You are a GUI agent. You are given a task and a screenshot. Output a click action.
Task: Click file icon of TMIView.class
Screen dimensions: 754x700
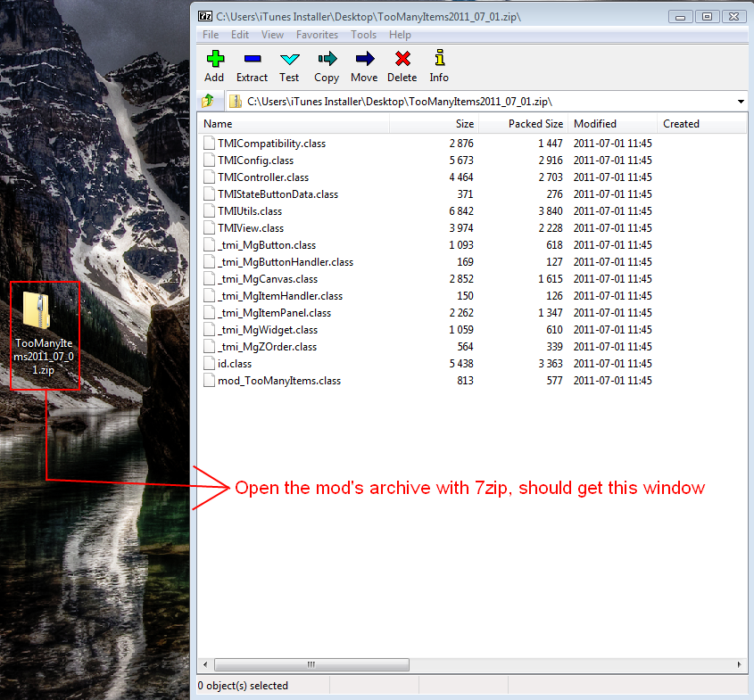tap(209, 227)
